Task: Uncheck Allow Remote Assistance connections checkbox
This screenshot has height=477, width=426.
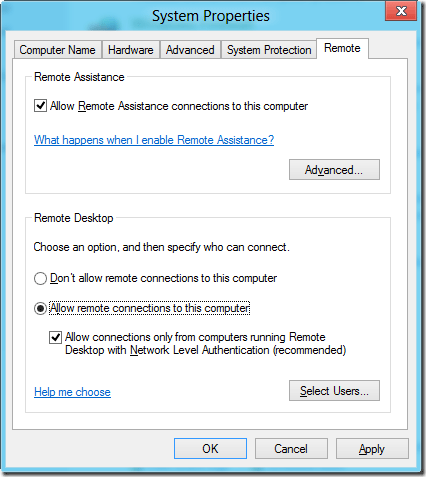Action: (x=40, y=106)
